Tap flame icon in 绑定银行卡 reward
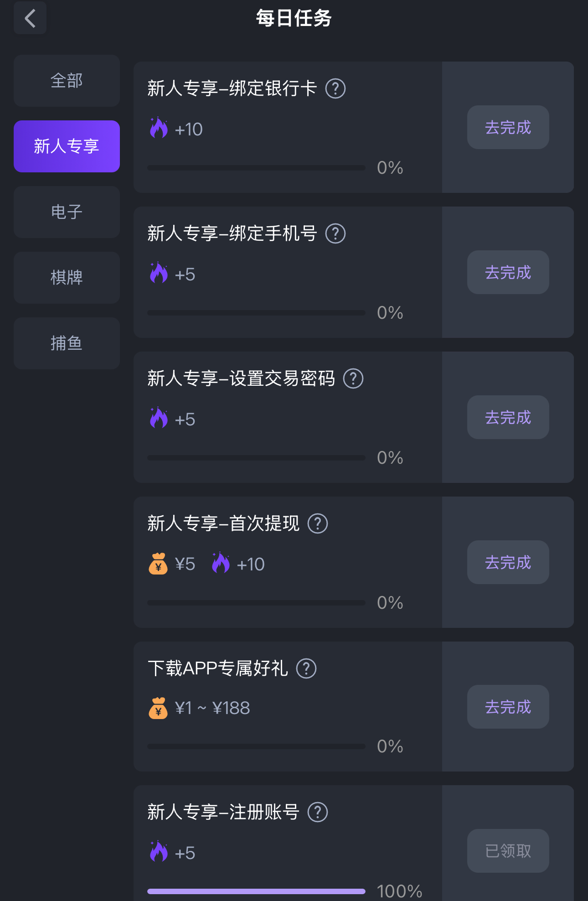This screenshot has width=588, height=901. click(159, 128)
